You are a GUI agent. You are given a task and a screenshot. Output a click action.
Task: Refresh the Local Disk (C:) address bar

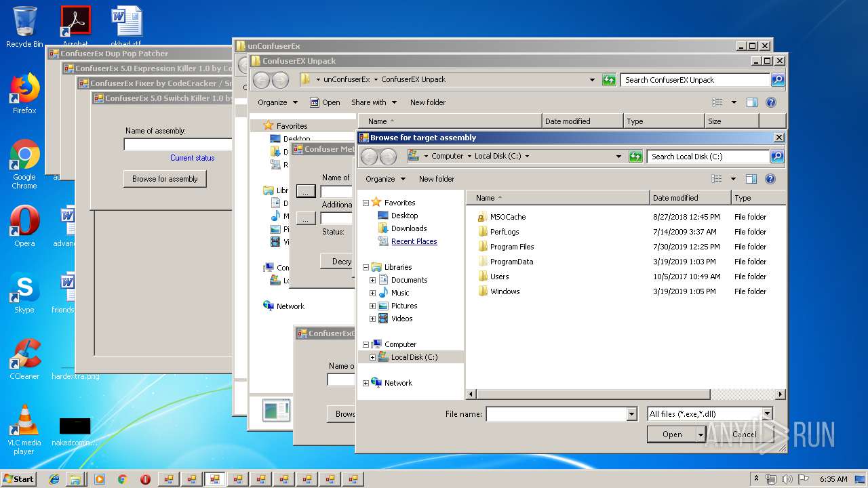point(635,157)
